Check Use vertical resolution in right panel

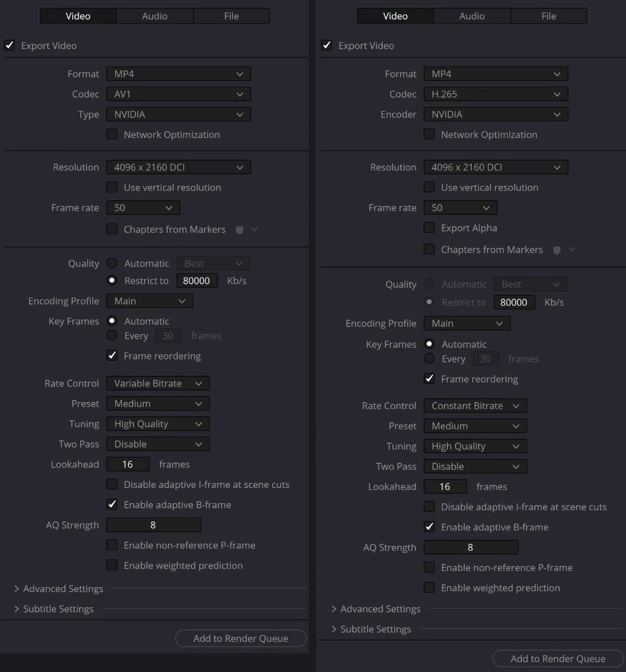click(429, 187)
